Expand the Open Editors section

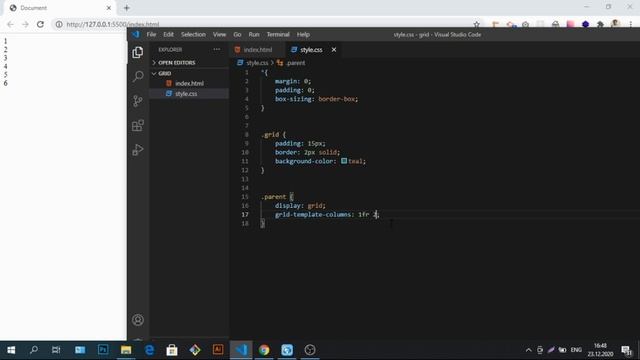click(189, 63)
